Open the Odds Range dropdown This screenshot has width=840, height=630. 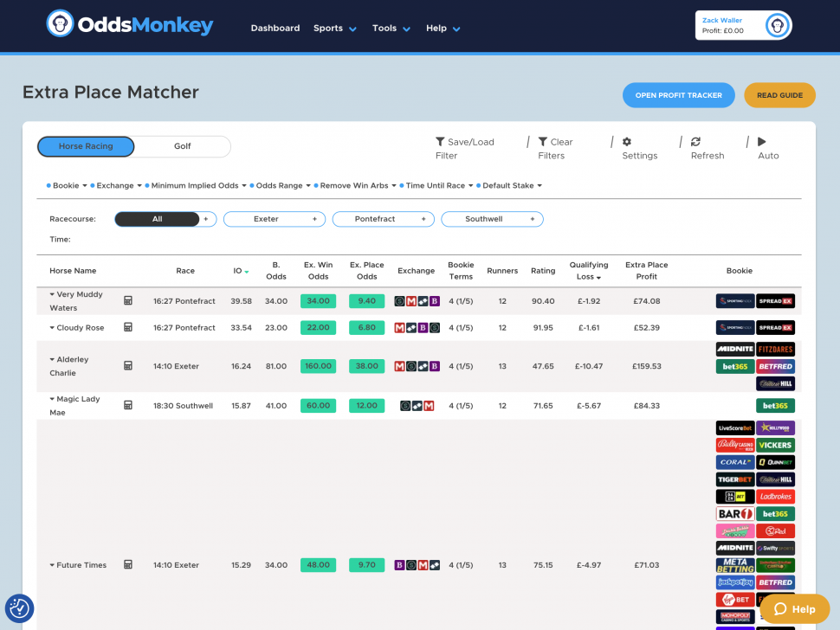281,186
